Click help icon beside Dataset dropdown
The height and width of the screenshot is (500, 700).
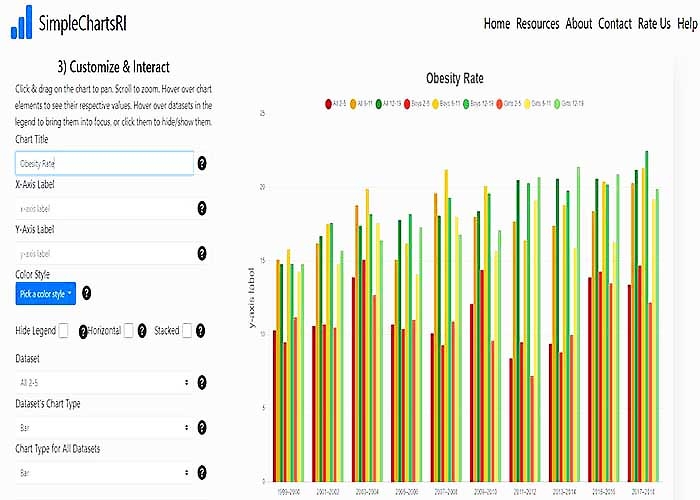point(202,382)
